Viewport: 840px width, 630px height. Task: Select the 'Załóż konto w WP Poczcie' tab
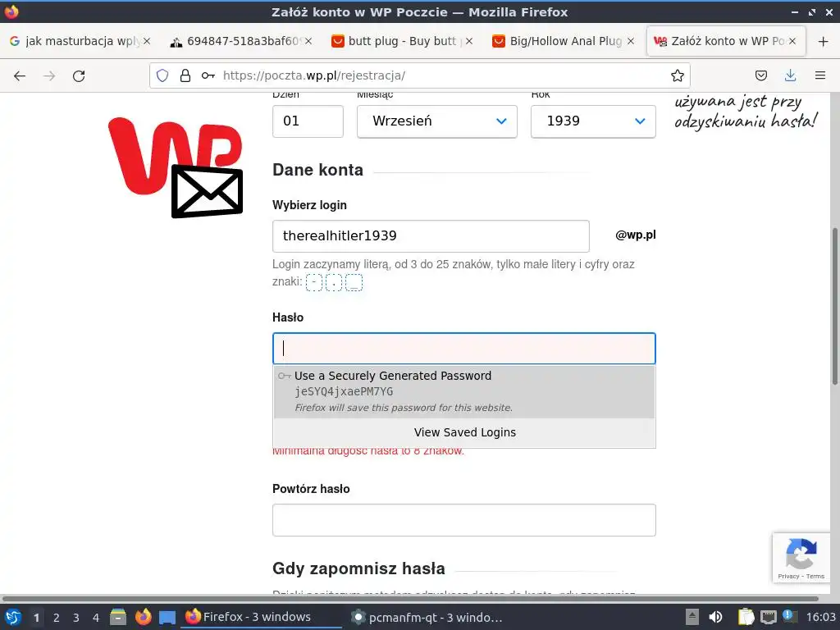point(726,41)
